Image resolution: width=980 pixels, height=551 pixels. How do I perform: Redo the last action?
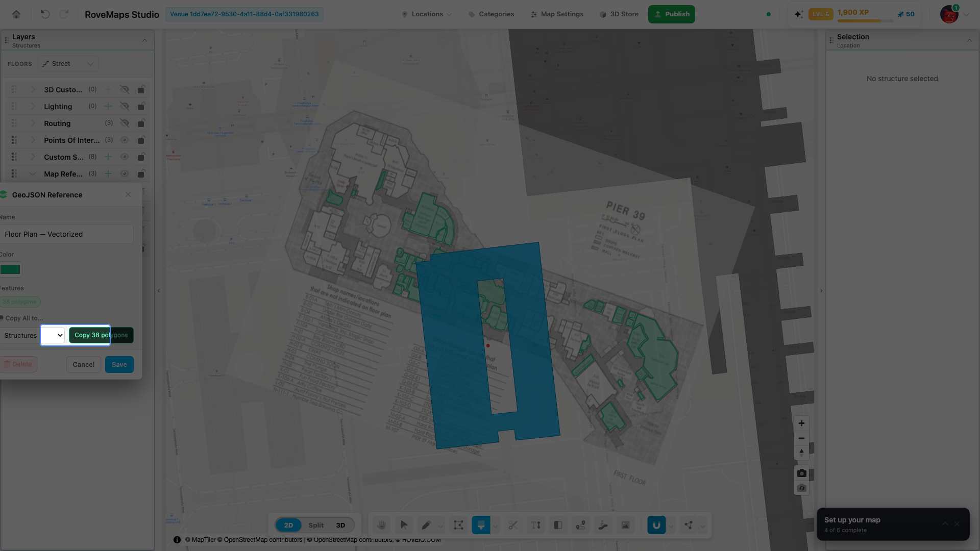64,14
